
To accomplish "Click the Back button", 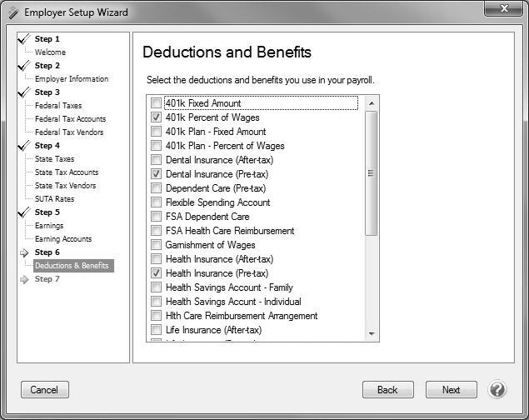I will tap(387, 389).
